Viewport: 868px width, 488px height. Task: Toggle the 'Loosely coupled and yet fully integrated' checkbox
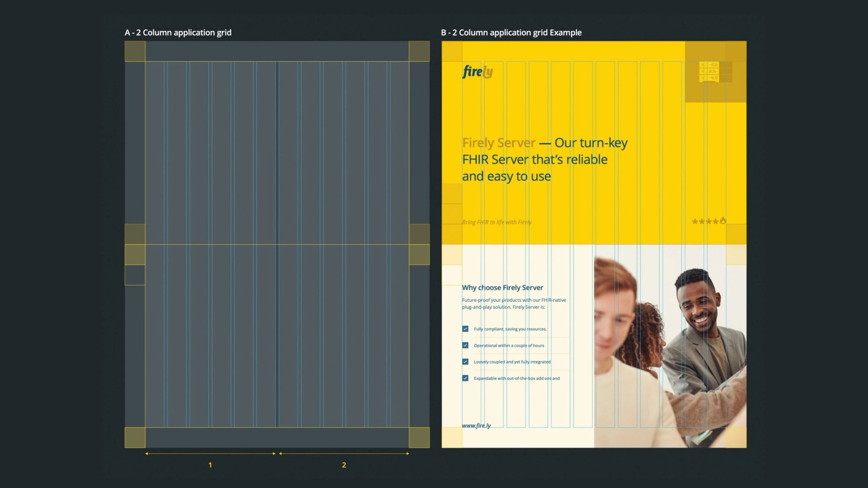465,362
